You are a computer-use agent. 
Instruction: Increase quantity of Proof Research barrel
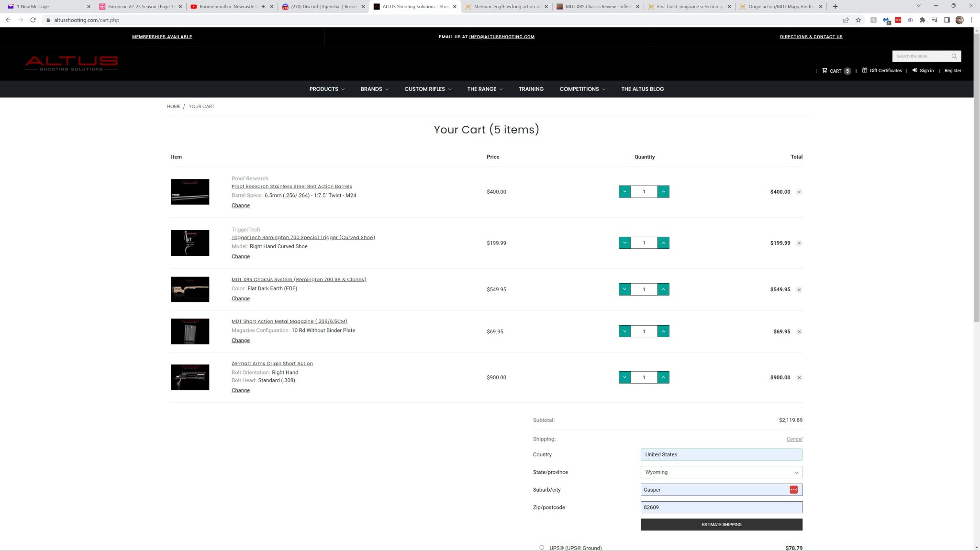(x=663, y=192)
